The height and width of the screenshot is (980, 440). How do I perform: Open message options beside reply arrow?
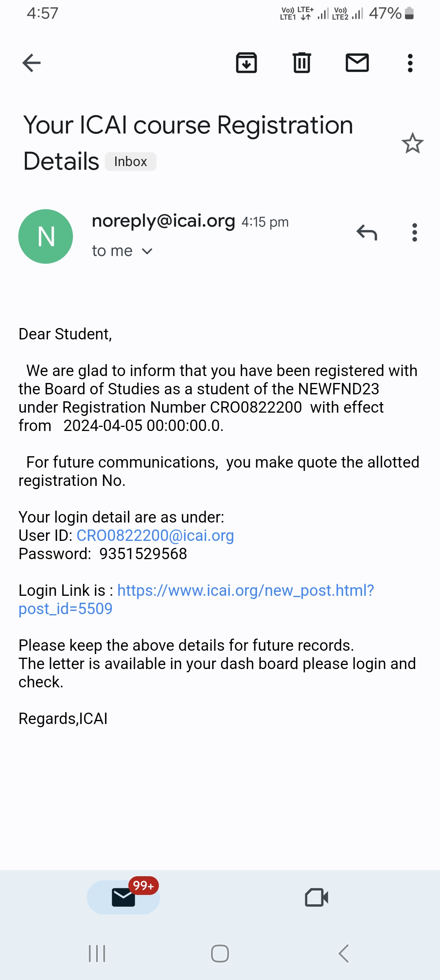[x=415, y=233]
